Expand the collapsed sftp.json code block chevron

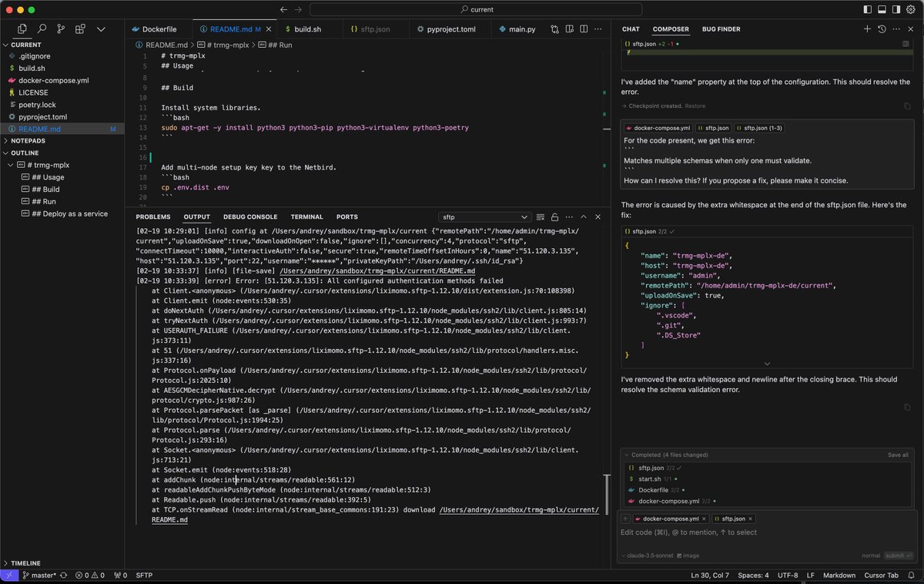coord(767,364)
